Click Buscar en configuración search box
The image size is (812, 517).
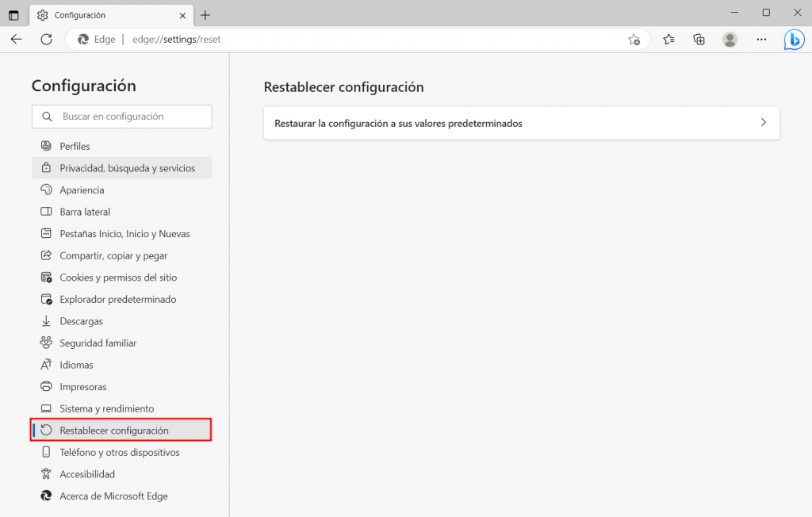(x=121, y=117)
